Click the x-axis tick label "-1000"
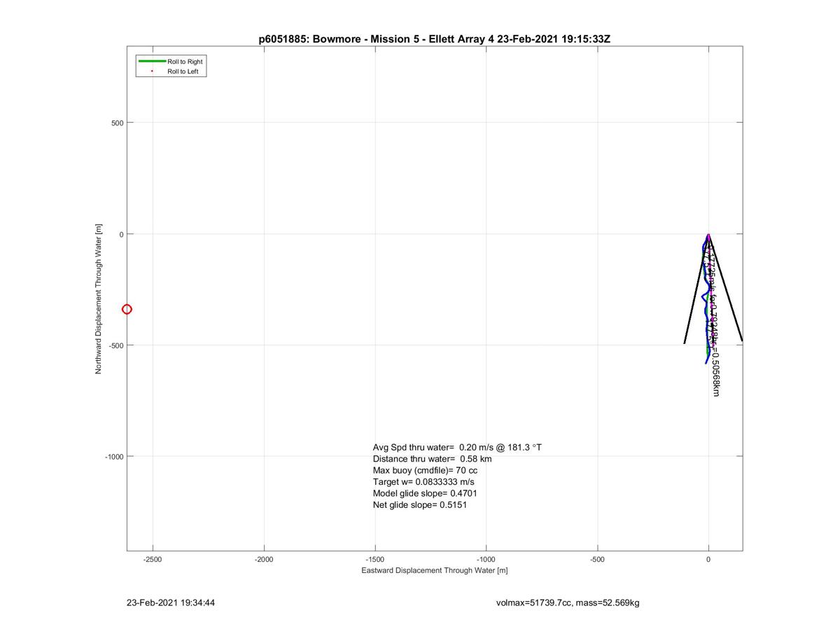 (486, 560)
